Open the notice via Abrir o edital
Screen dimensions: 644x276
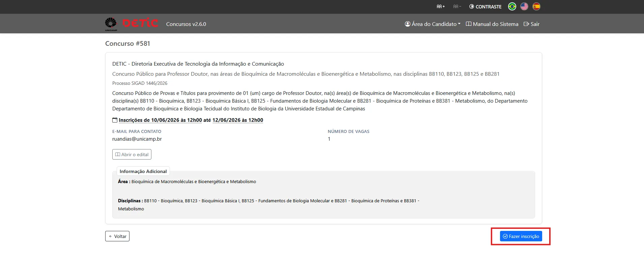tap(132, 154)
